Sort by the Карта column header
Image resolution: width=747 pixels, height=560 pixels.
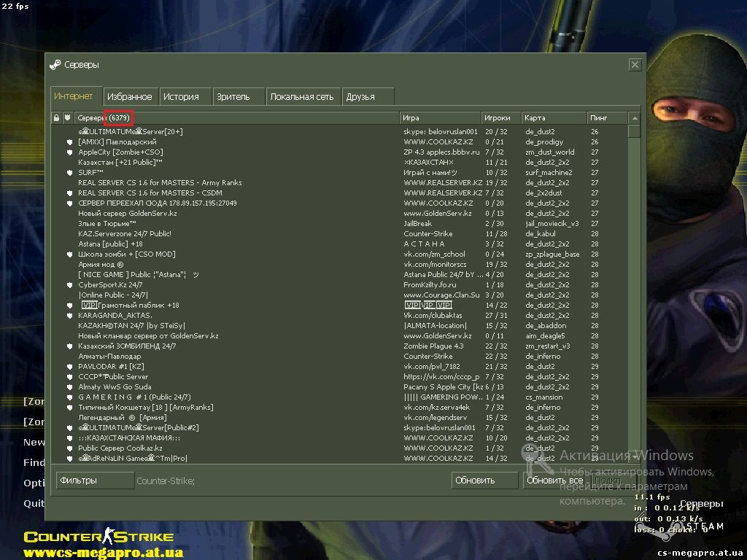coord(554,117)
